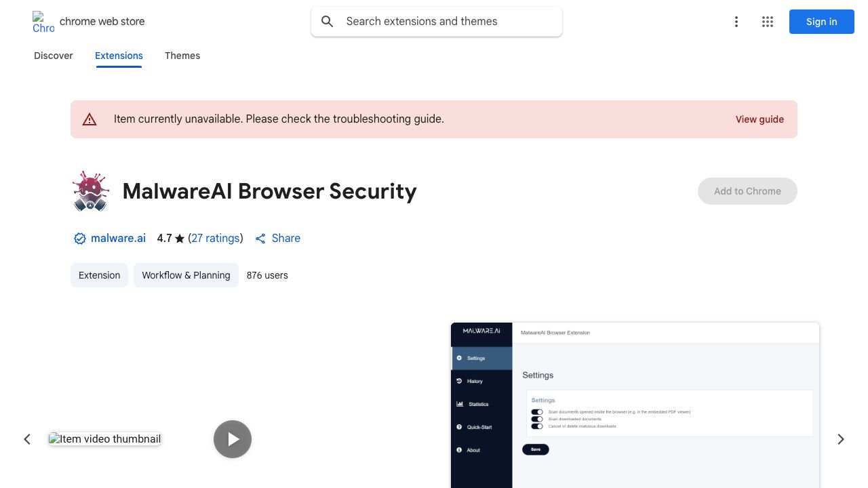Go to previous screenshot with left chevron
868x488 pixels.
(x=27, y=439)
